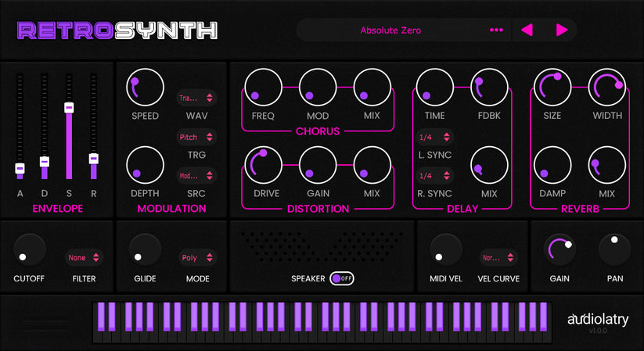The width and height of the screenshot is (644, 351).
Task: Click the reverb WIDTH knob
Action: tap(607, 88)
